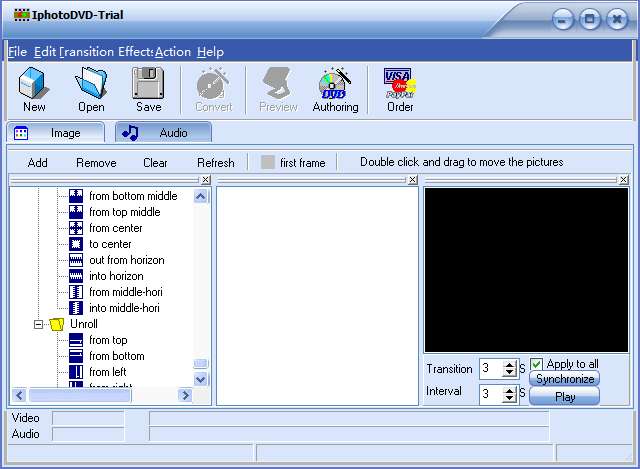640x469 pixels.
Task: Choose Unroll 'from left' icon
Action: (x=76, y=372)
